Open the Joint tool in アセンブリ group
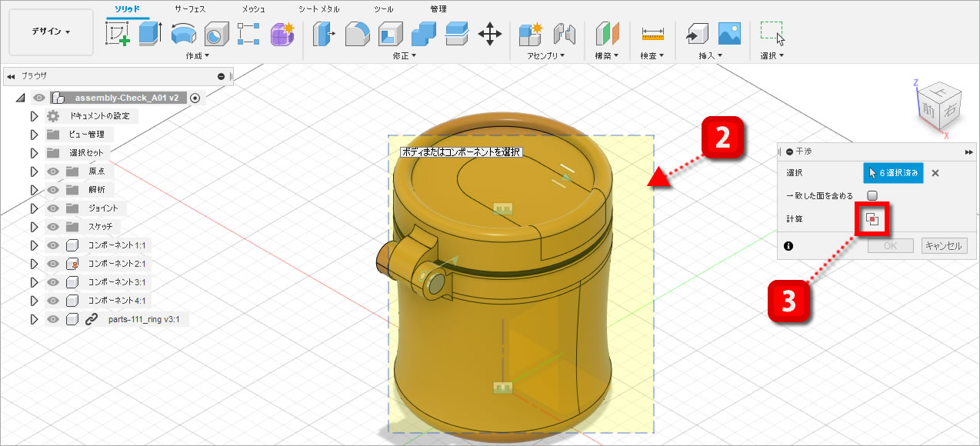980x446 pixels. click(x=564, y=34)
